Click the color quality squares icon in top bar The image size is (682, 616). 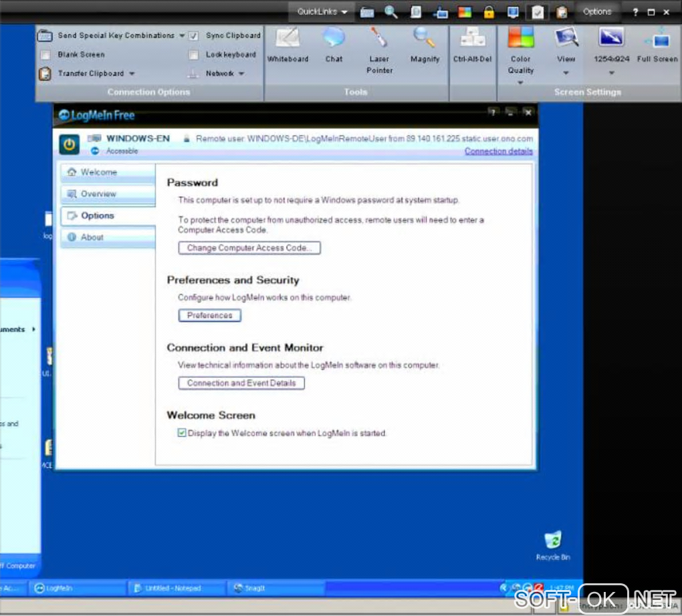465,12
